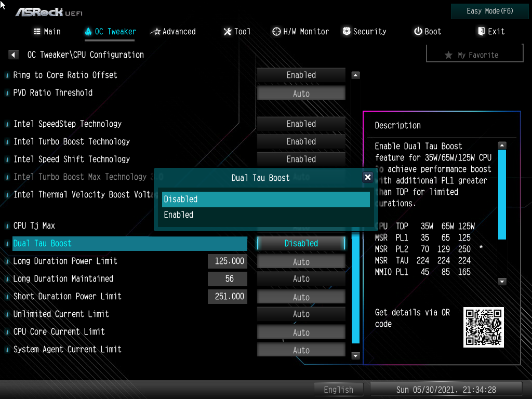Click the QR code image
The width and height of the screenshot is (532, 399).
484,327
